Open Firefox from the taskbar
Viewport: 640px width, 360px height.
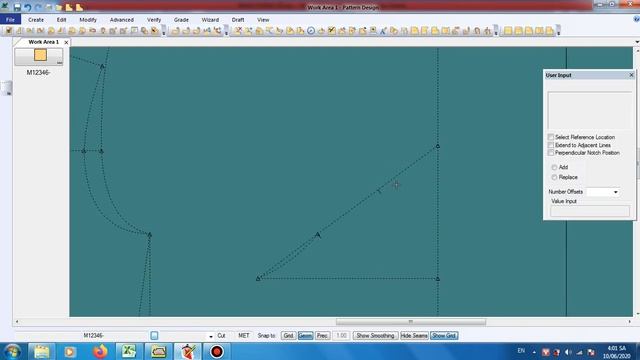click(100, 351)
